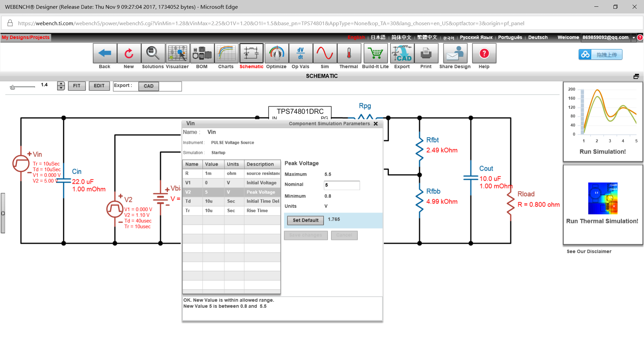Open the Op Vals dV/dt icon
The width and height of the screenshot is (644, 343).
pyautogui.click(x=301, y=53)
